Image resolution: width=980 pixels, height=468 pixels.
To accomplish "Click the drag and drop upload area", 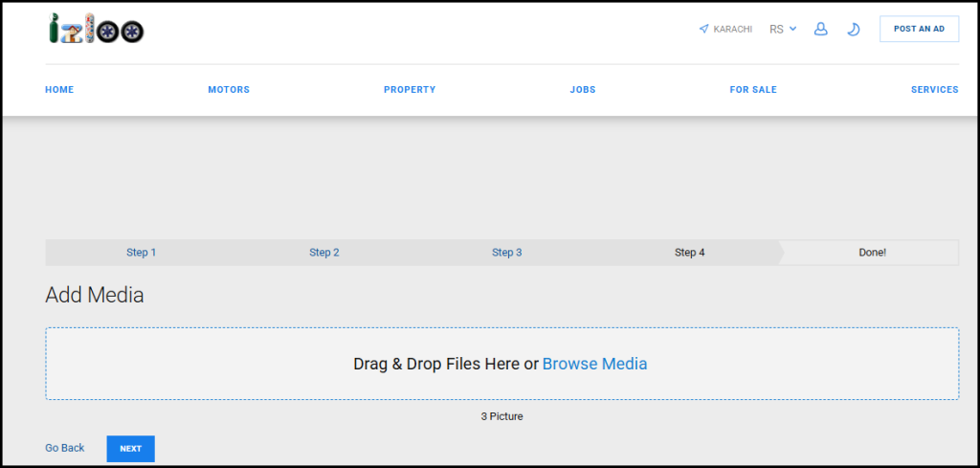I will (x=501, y=364).
